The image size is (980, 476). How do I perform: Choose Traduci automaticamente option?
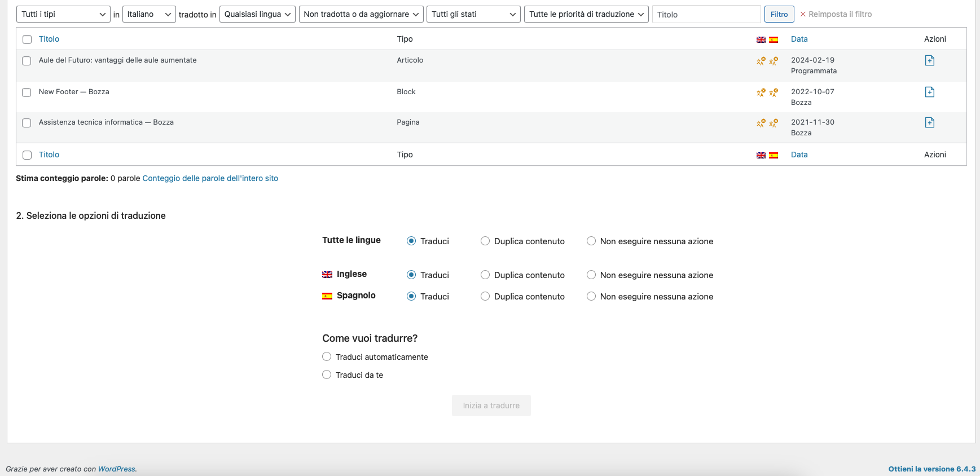coord(327,356)
